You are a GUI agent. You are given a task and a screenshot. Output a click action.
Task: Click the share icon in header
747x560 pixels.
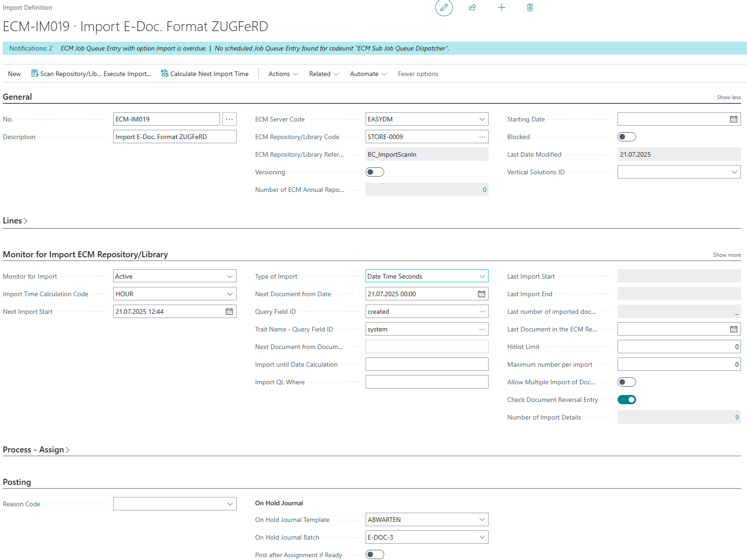[472, 7]
